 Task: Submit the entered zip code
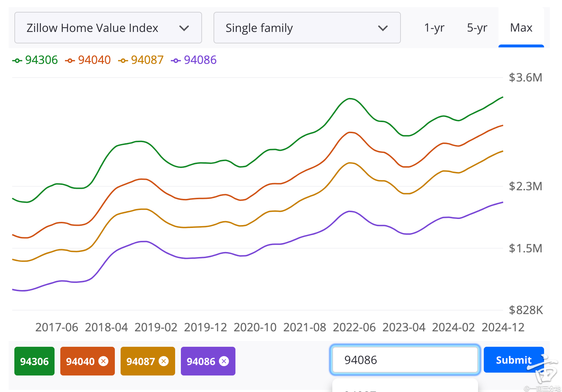pos(514,360)
